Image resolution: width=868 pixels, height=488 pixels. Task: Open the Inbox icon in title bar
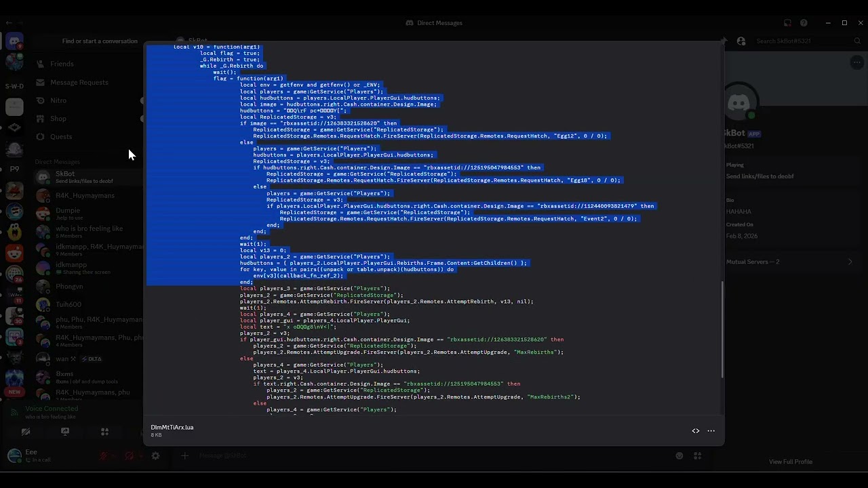point(787,23)
